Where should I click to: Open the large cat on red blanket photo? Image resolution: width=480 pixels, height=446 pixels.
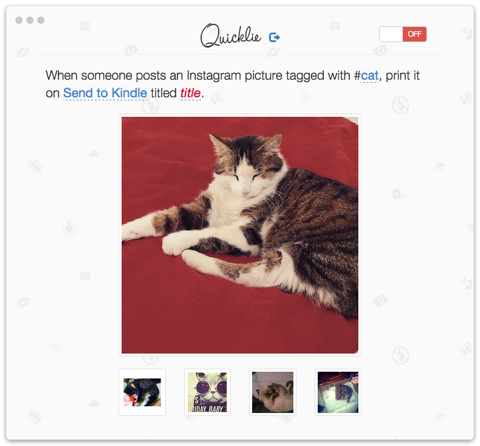coord(240,235)
